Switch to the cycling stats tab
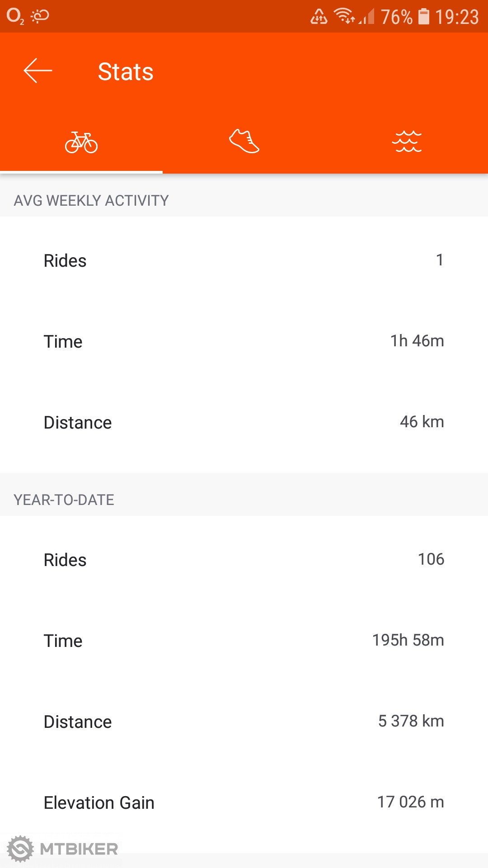488x868 pixels. tap(81, 142)
